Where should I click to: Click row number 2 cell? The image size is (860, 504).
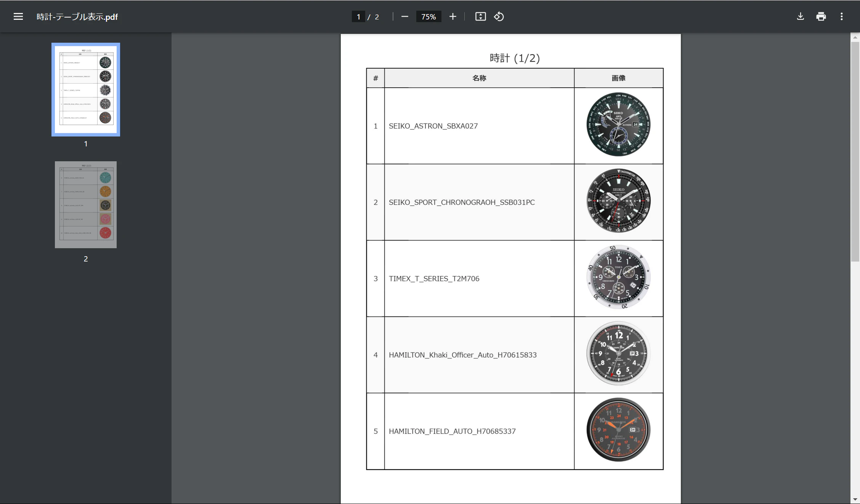click(x=375, y=202)
